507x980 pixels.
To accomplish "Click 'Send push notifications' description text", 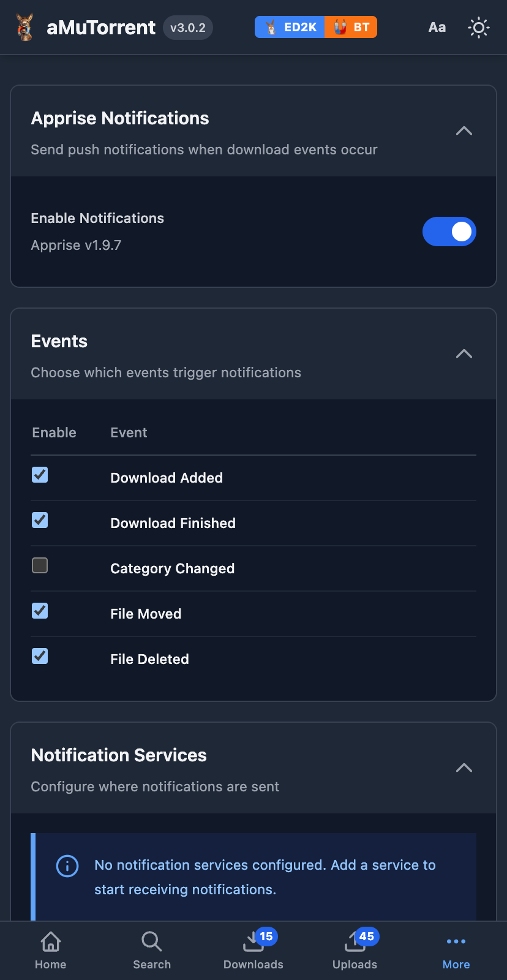I will [204, 149].
